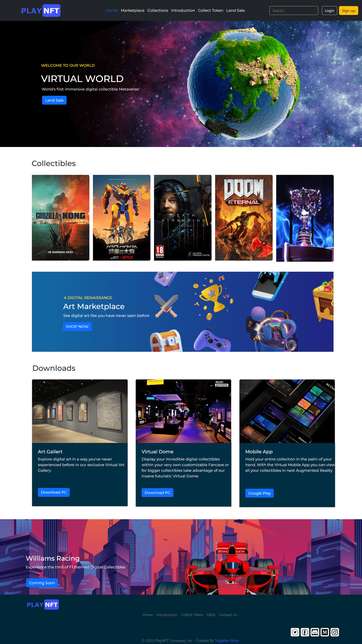The image size is (362, 644).
Task: Click Home link in footer
Action: pyautogui.click(x=148, y=615)
